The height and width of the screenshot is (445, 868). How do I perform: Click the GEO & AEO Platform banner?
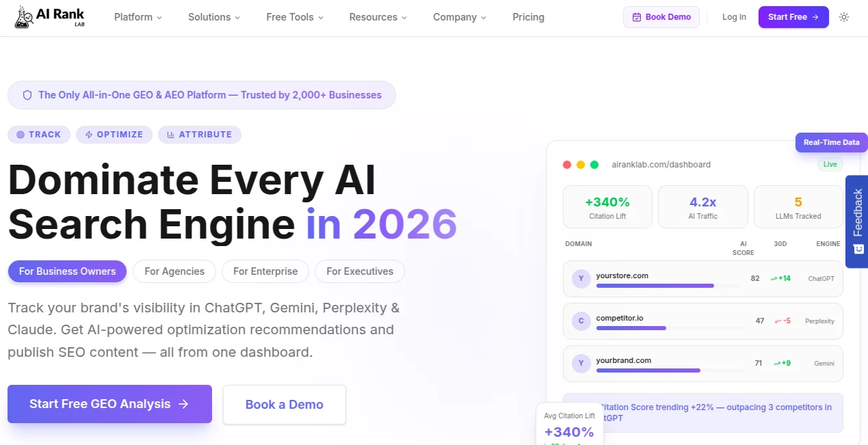click(x=202, y=95)
